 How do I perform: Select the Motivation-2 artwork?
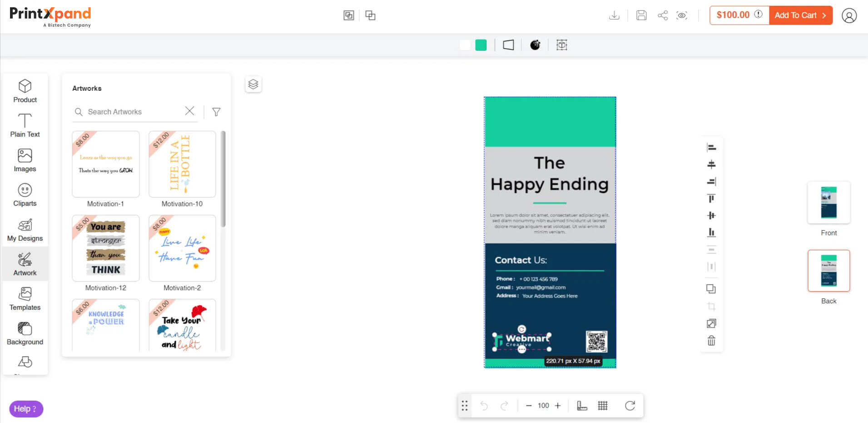pos(182,249)
